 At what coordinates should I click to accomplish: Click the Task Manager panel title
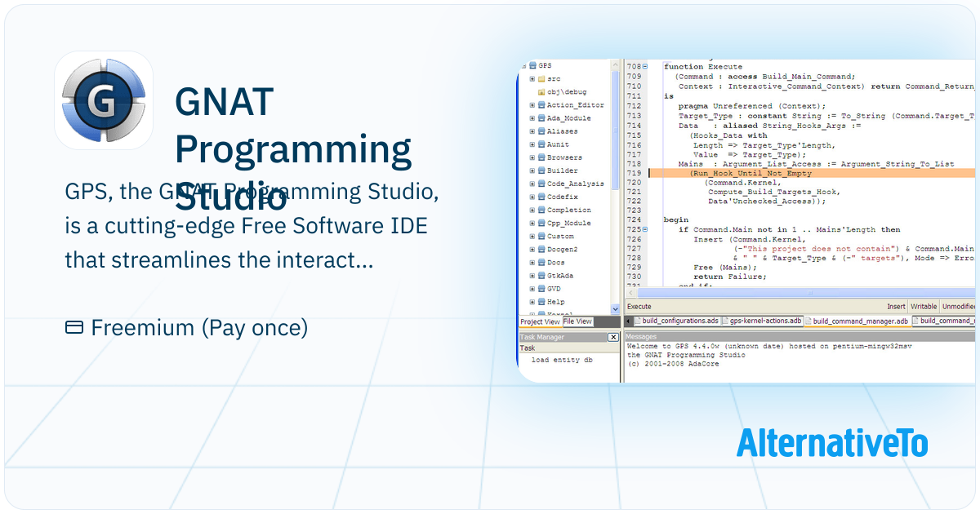(x=542, y=337)
